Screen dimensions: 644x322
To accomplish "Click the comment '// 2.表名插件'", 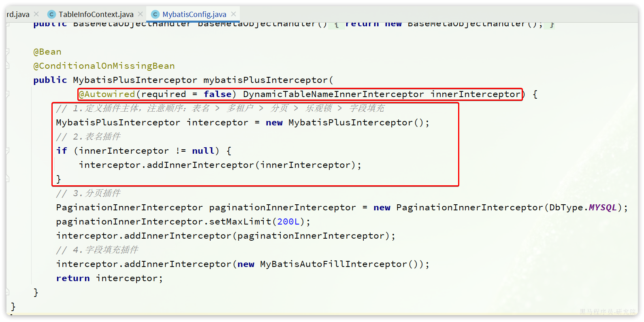I will click(88, 136).
